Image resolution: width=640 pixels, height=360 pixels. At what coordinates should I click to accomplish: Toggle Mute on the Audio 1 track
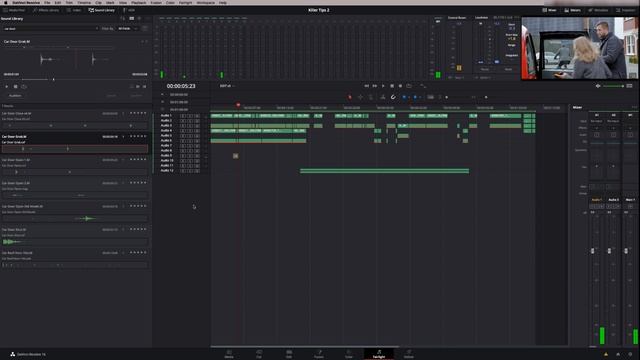tap(197, 116)
